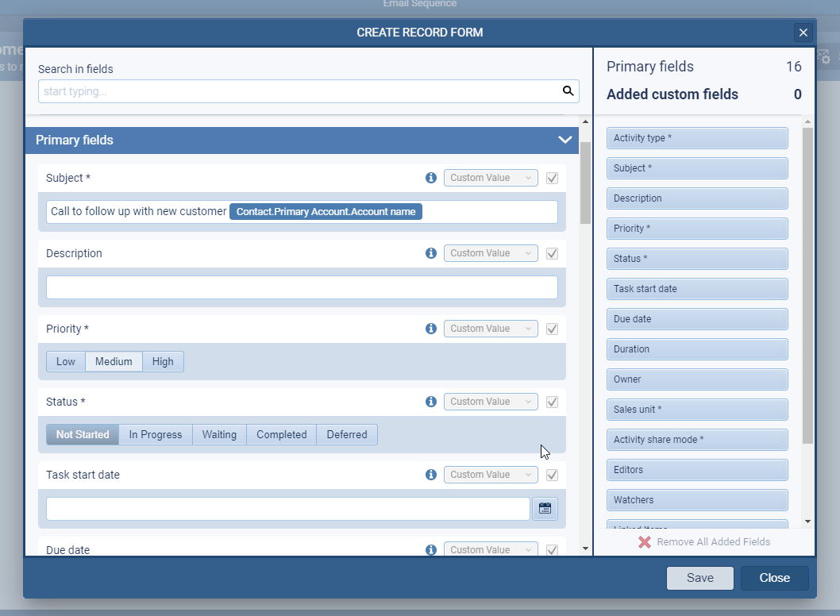Click the info icon next to Status
Image resolution: width=840 pixels, height=616 pixels.
[x=431, y=402]
